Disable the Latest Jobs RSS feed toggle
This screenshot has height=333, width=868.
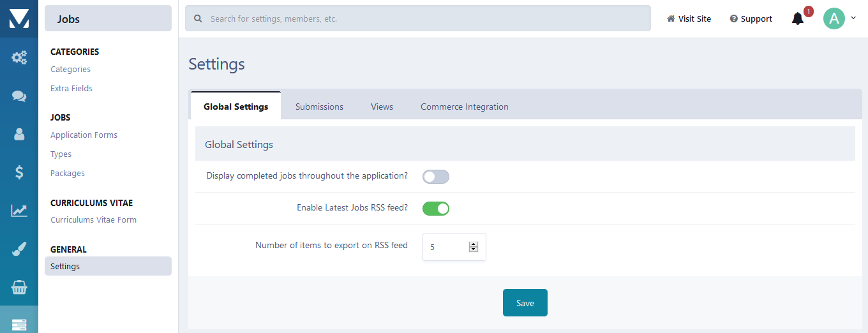(x=436, y=209)
